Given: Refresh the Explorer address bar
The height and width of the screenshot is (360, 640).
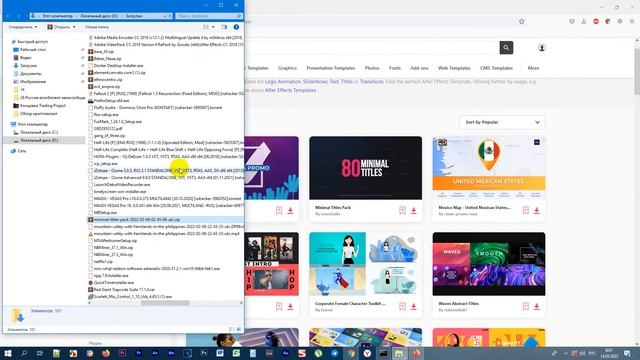Looking at the screenshot, I should [170, 16].
